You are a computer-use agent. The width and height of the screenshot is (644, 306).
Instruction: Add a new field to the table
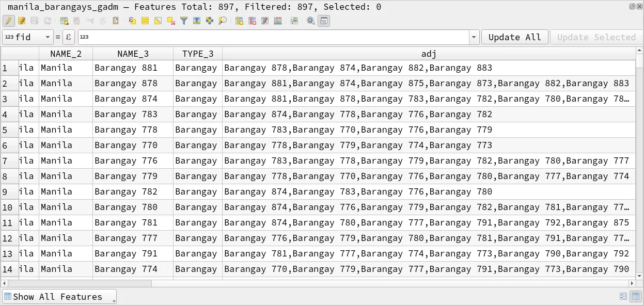click(x=240, y=21)
